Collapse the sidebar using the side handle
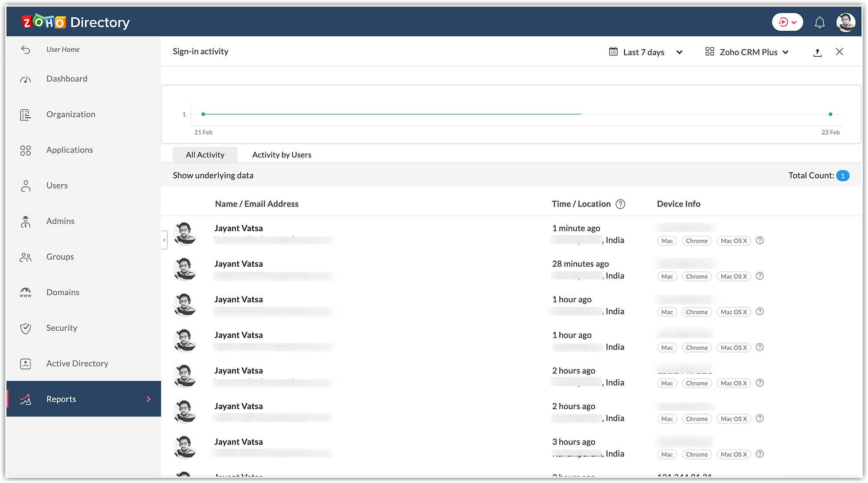This screenshot has height=483, width=868. coord(164,240)
